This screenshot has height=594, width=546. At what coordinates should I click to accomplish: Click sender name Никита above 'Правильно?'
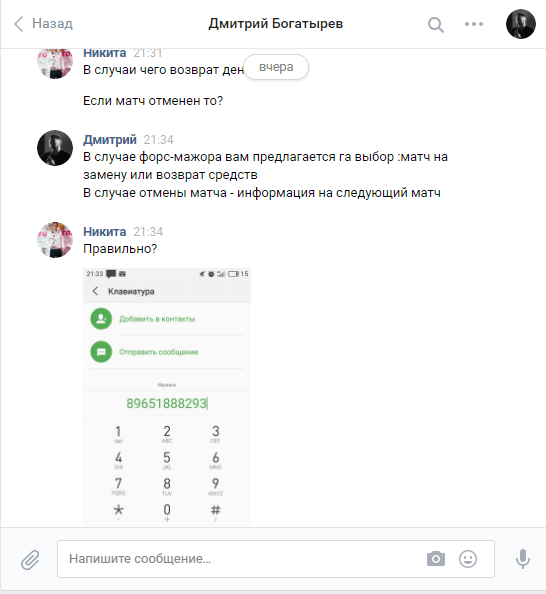(x=105, y=231)
